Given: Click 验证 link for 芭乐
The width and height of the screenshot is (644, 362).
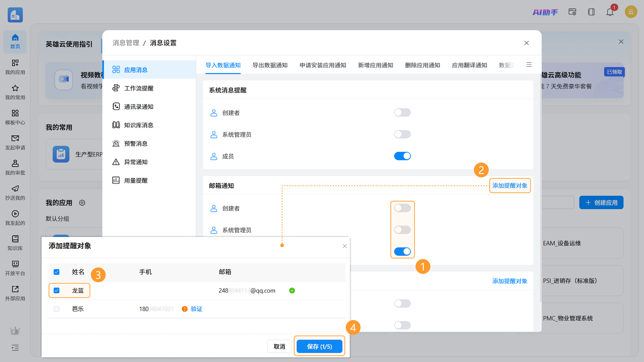Looking at the screenshot, I should coord(196,309).
